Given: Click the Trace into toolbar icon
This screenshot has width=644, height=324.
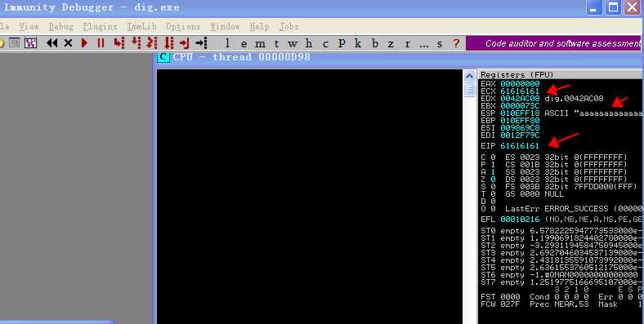Looking at the screenshot, I should (152, 42).
